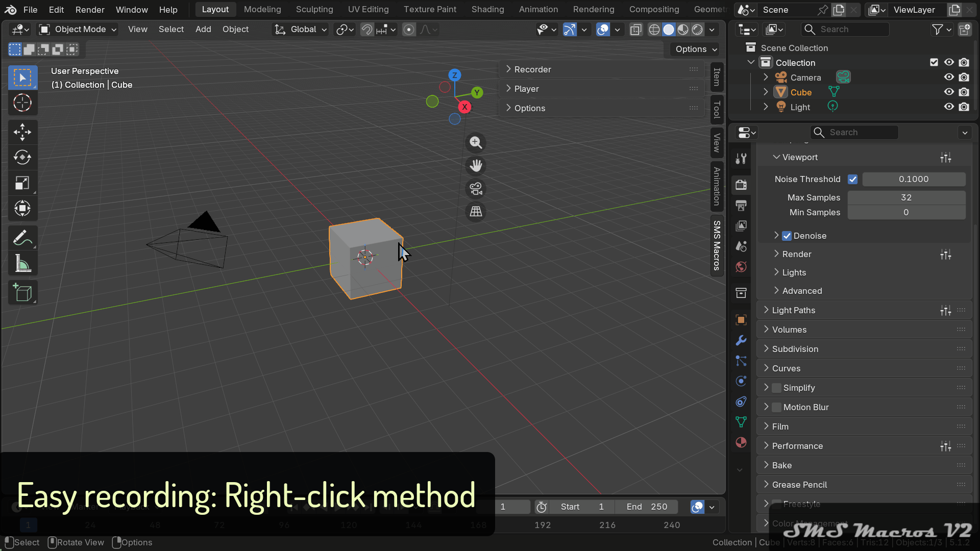980x551 pixels.
Task: Choose the Add Cube tool
Action: (x=22, y=293)
